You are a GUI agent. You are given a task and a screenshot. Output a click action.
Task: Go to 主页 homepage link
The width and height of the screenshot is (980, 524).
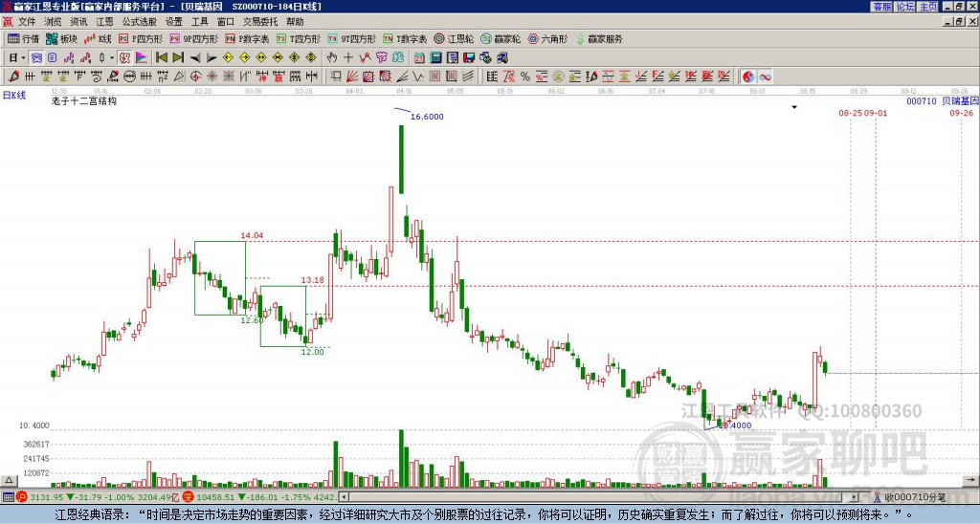(x=928, y=7)
